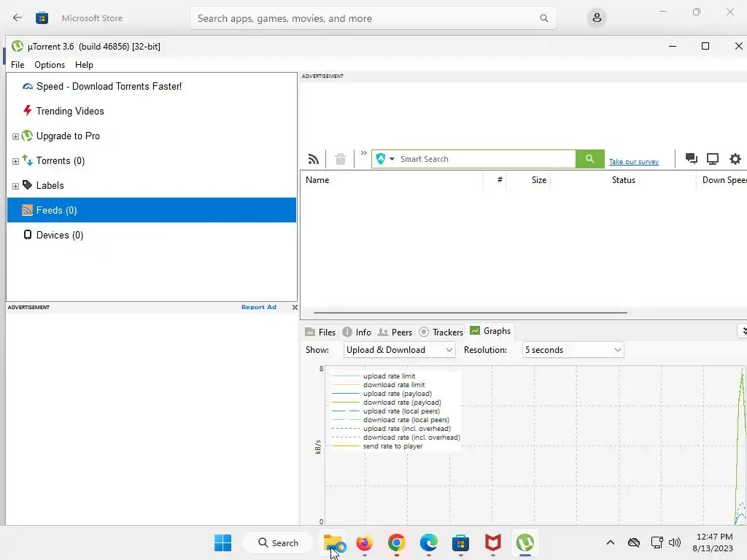Switch to the Trackers tab
747x560 pixels.
(x=441, y=332)
